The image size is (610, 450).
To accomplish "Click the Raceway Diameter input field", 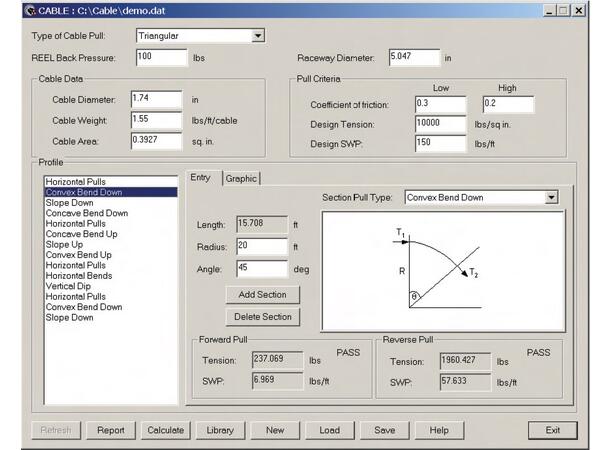I will (414, 58).
